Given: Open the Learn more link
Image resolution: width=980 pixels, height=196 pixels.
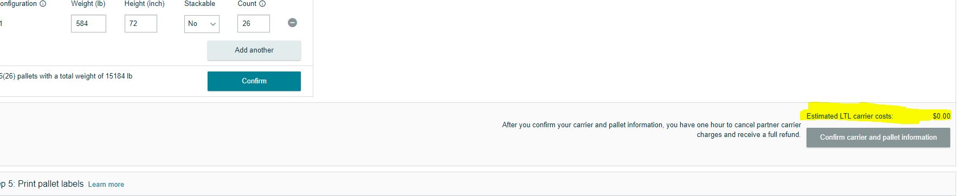Looking at the screenshot, I should point(106,185).
